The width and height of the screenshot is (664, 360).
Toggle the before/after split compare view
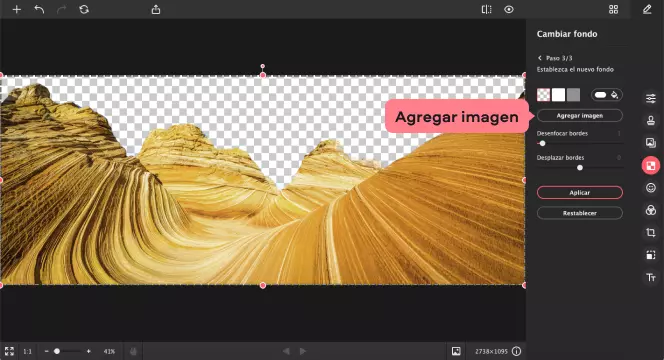[487, 9]
